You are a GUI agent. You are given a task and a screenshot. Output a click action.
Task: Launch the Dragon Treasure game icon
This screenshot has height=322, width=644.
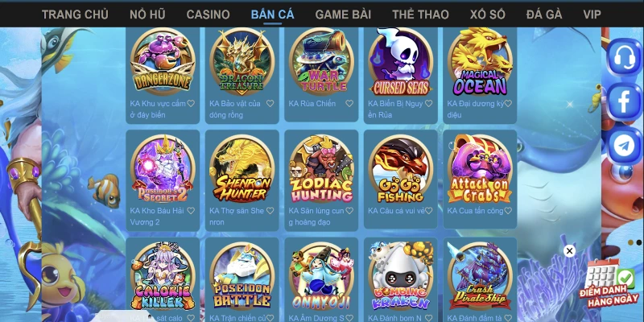pos(242,60)
